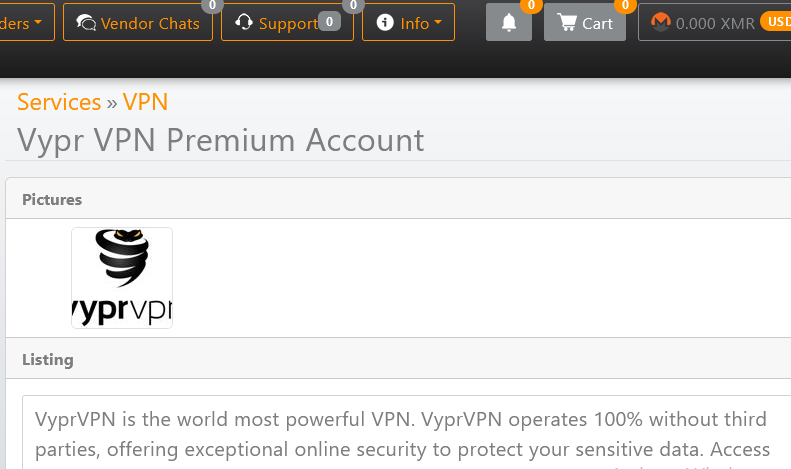
Task: Open notifications via the bell icon
Action: coord(509,23)
